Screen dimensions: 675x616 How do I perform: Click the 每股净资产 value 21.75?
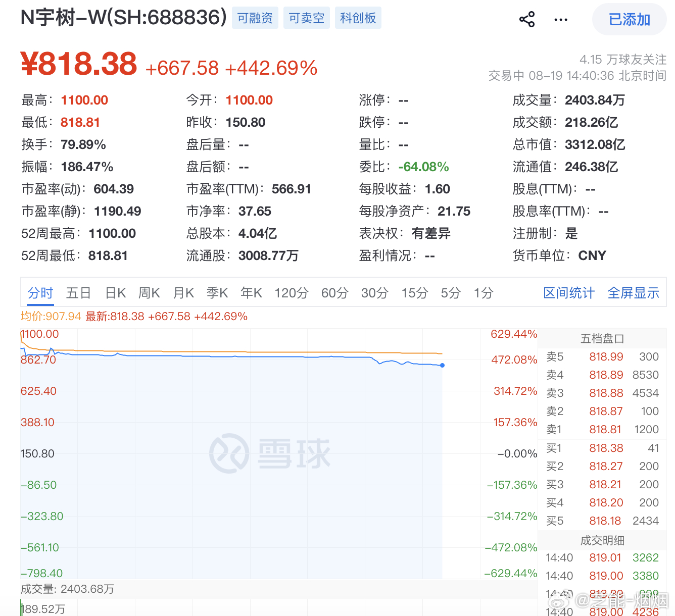(454, 211)
